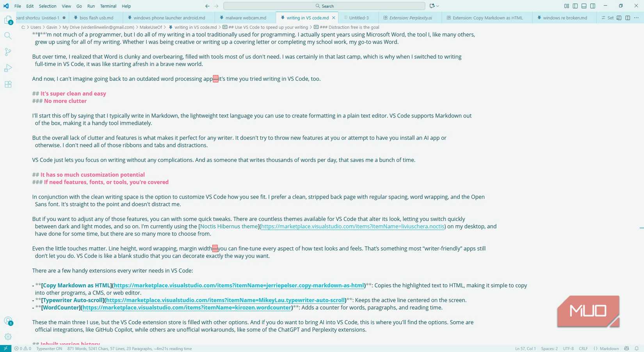Switch to the bios flash usb.md tab

[x=96, y=18]
